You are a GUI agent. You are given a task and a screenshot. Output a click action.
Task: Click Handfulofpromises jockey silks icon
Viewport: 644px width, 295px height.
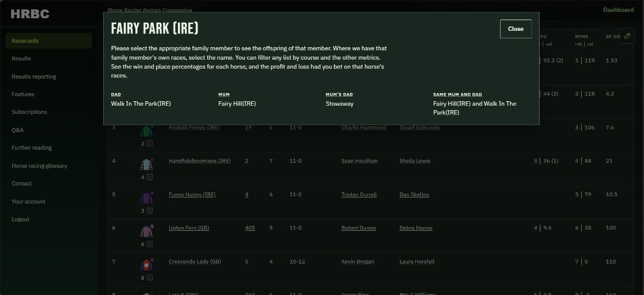pyautogui.click(x=147, y=164)
